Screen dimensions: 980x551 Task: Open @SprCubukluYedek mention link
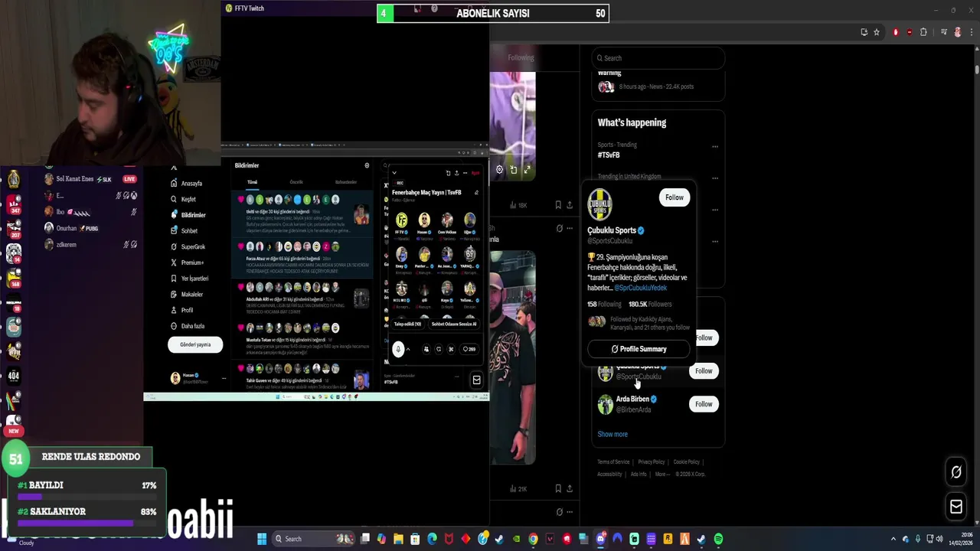point(640,288)
